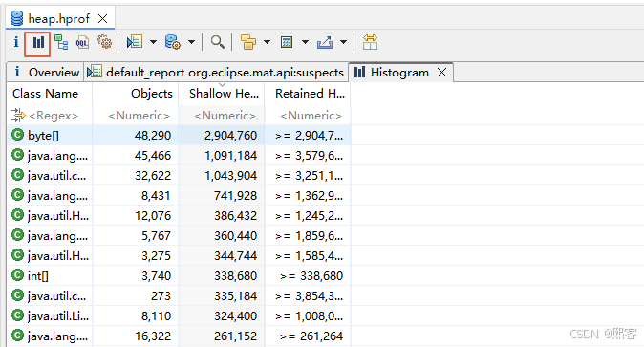Screen dimensions: 644x347
Task: Switch to the default_report suspects tab
Action: (x=216, y=73)
